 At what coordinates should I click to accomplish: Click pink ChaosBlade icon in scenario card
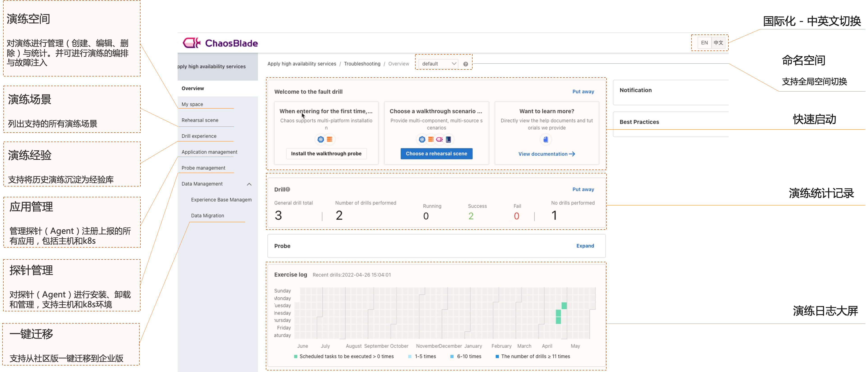(439, 139)
